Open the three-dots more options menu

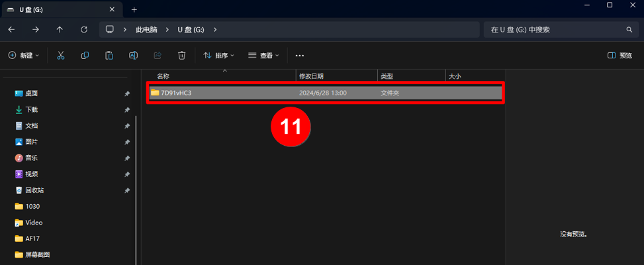(x=299, y=56)
